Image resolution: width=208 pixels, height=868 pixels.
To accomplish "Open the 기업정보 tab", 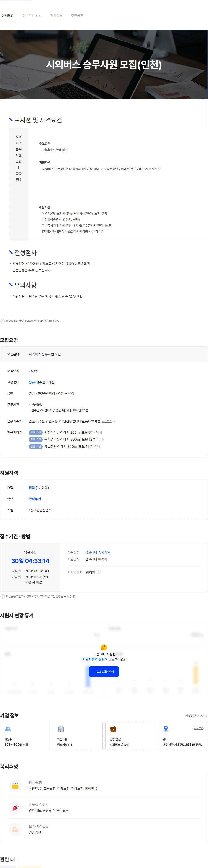I will [56, 16].
